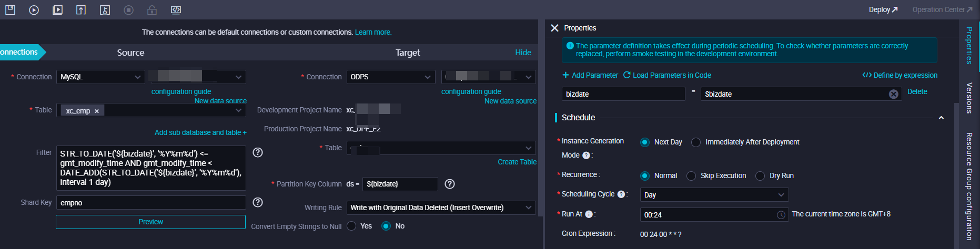
Task: Close the Properties panel with the X
Action: click(554, 28)
